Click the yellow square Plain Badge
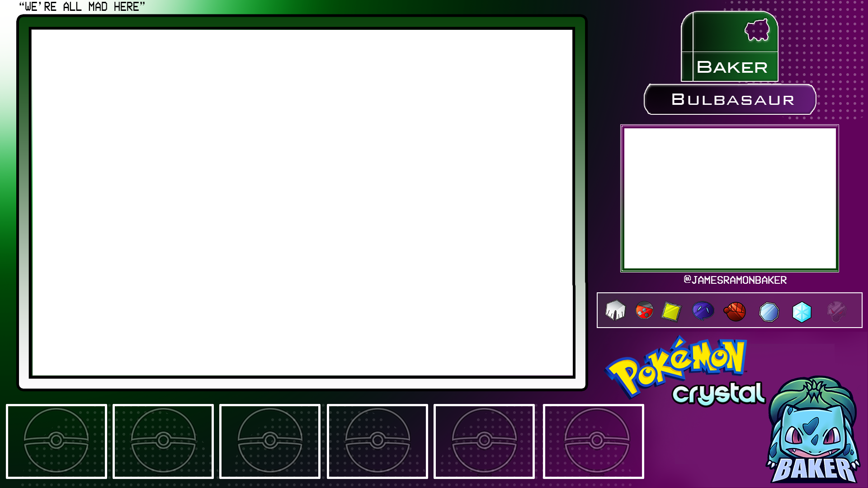This screenshot has width=868, height=488. [x=671, y=311]
